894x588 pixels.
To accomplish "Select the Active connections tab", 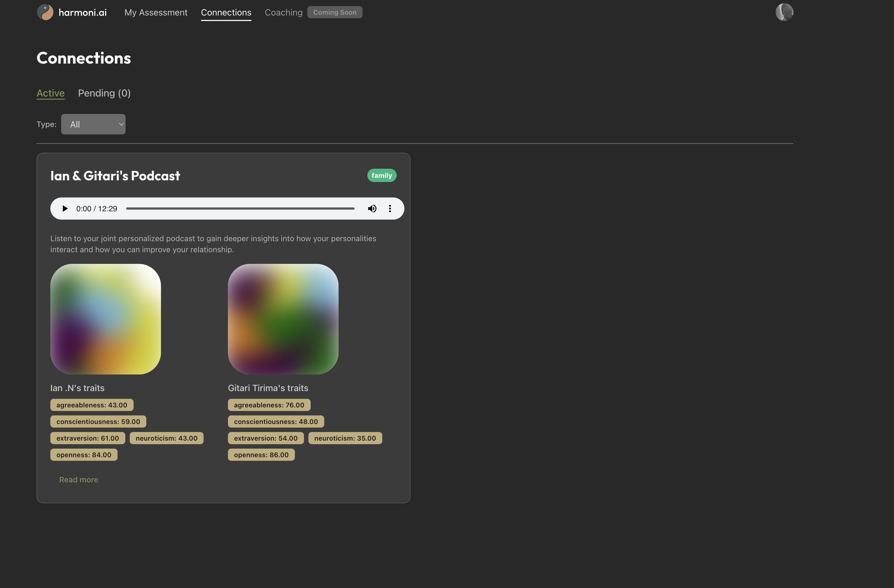I will (50, 93).
